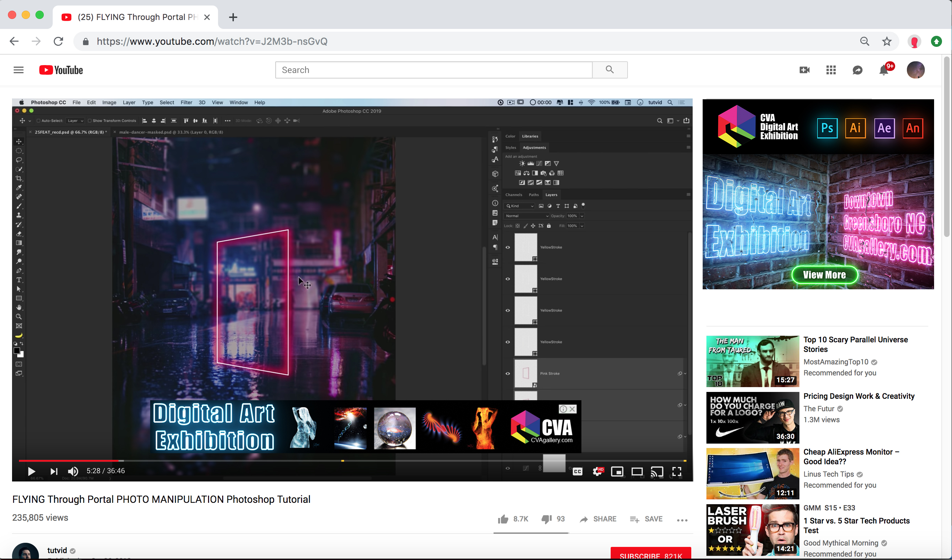Viewport: 952px width, 560px height.
Task: Open the Fill value dropdown arrow
Action: coord(582,226)
